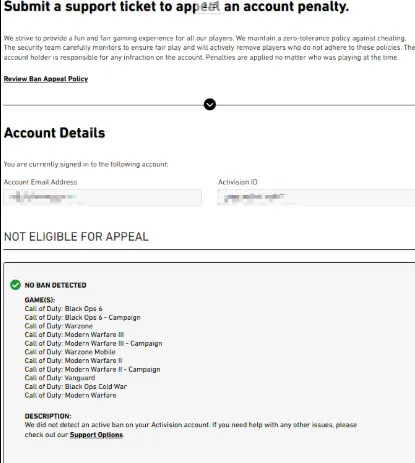
Task: Click the Activision ID field
Action: click(x=316, y=197)
